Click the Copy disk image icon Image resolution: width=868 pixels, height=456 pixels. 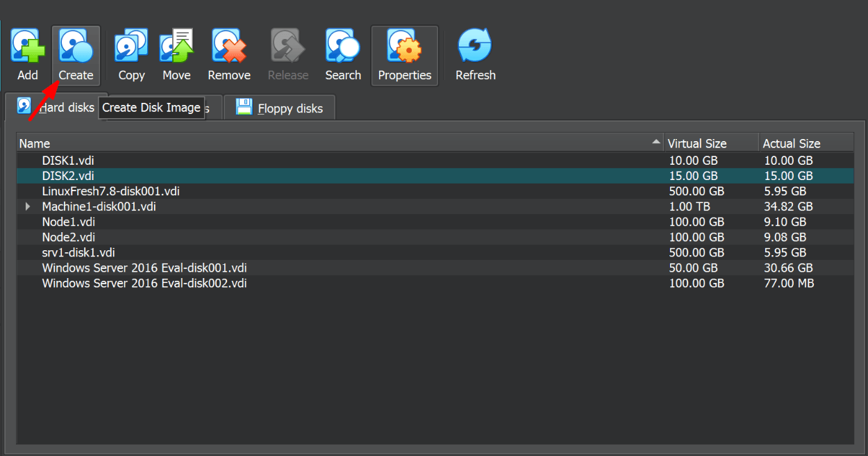(x=131, y=46)
